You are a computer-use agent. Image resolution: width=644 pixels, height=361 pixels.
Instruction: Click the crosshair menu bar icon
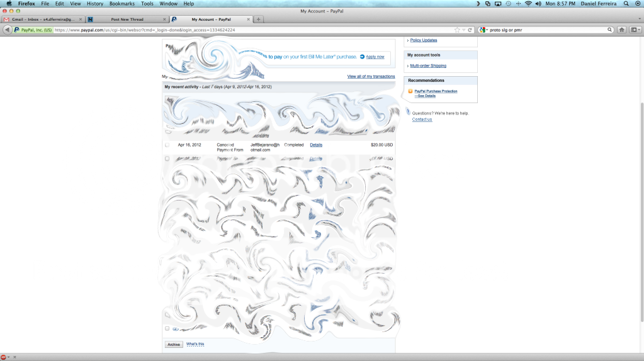(518, 4)
